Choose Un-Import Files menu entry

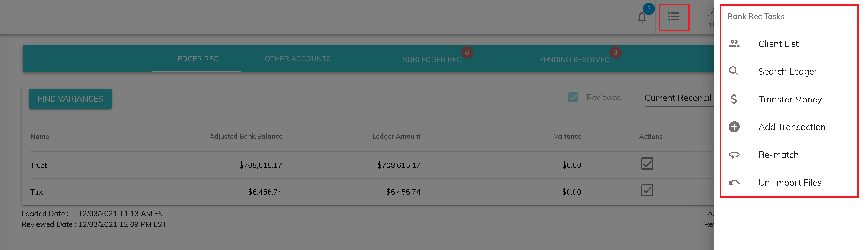click(790, 183)
